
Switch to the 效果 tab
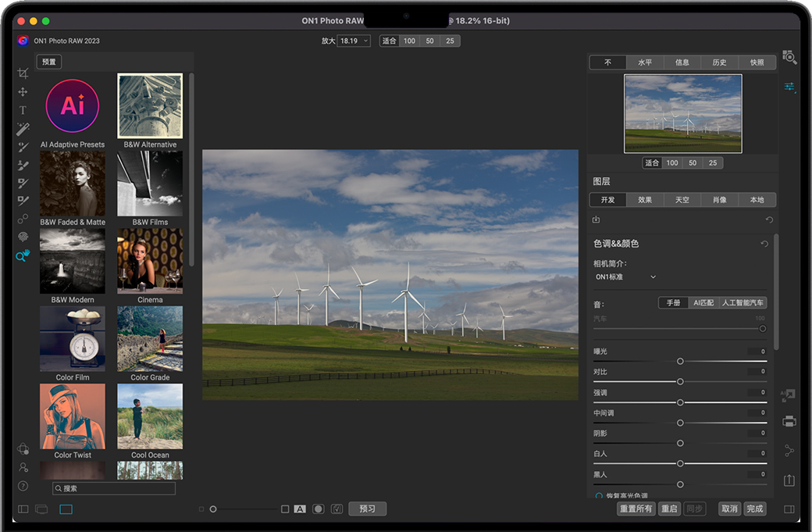[x=645, y=200]
